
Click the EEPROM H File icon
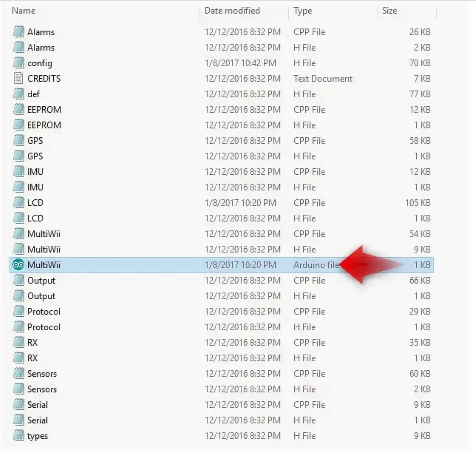[18, 125]
